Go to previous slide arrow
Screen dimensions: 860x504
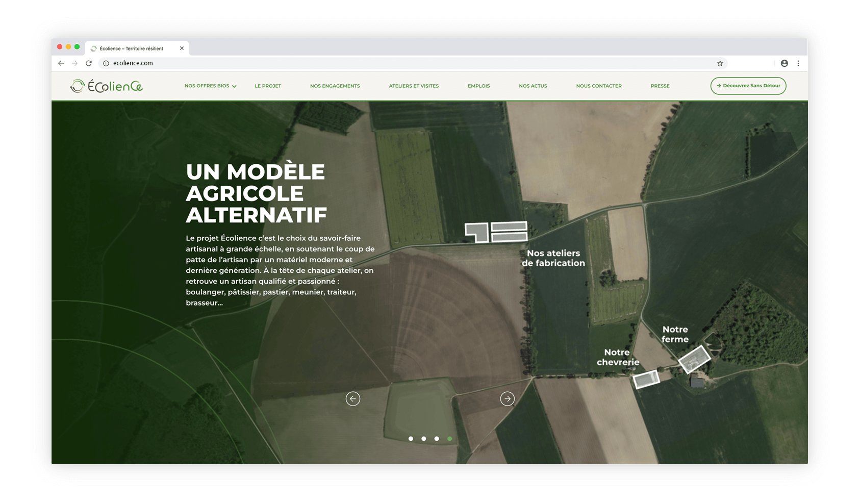(x=353, y=398)
